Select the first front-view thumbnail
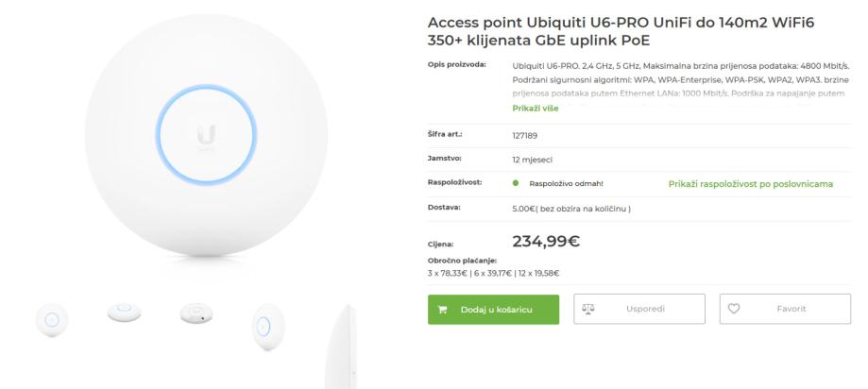 click(x=51, y=318)
